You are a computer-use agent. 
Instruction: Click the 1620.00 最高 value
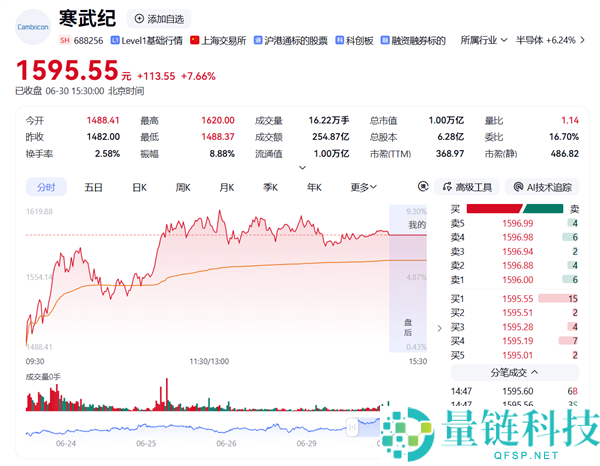pyautogui.click(x=218, y=121)
